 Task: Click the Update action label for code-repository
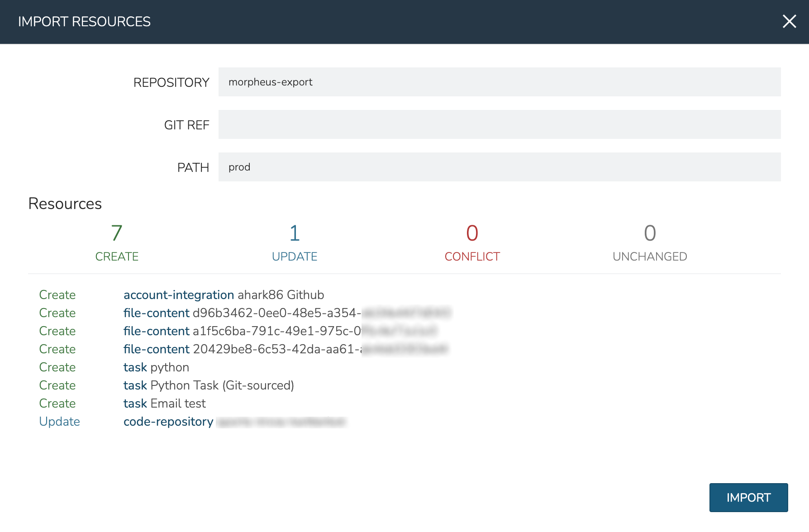[59, 422]
